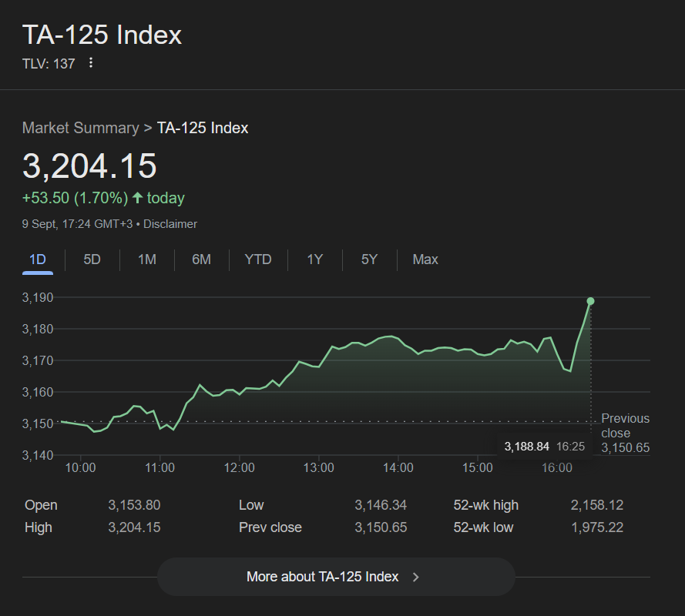This screenshot has height=616, width=685.
Task: Click the 3,140 y-axis label
Action: click(x=38, y=455)
